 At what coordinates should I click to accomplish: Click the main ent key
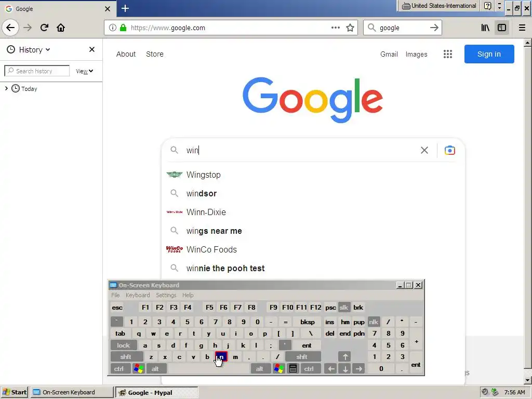[x=307, y=345]
